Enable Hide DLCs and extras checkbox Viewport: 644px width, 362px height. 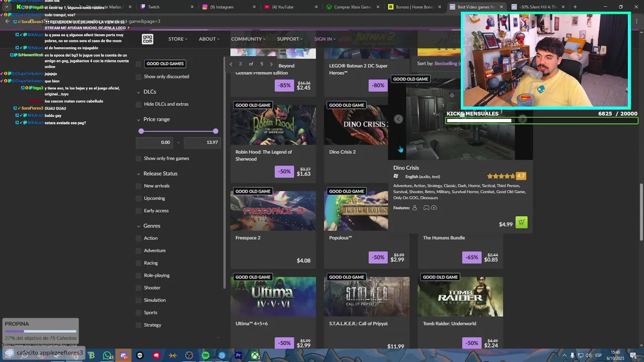pyautogui.click(x=139, y=104)
